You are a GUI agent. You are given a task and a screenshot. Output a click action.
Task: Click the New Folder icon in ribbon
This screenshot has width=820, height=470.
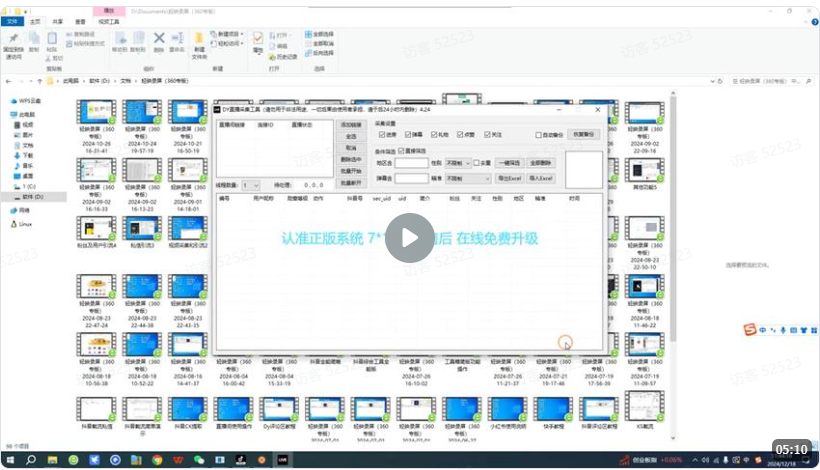(x=199, y=40)
